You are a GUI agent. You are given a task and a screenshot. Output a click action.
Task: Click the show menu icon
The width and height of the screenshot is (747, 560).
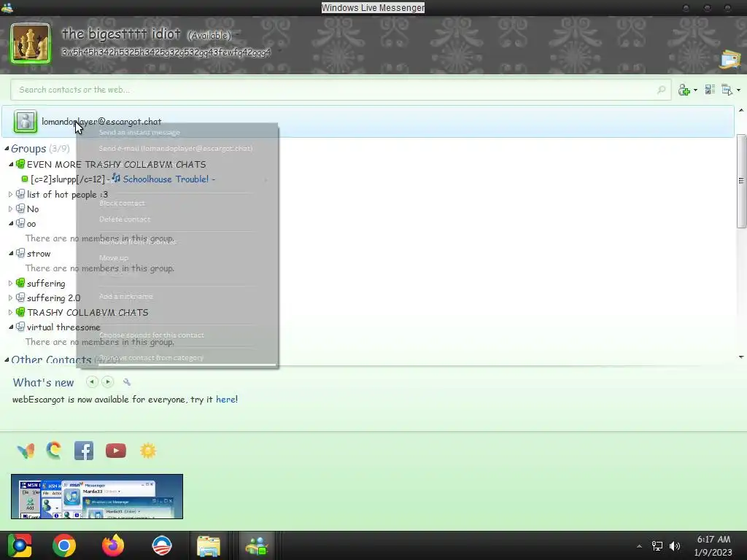point(727,90)
